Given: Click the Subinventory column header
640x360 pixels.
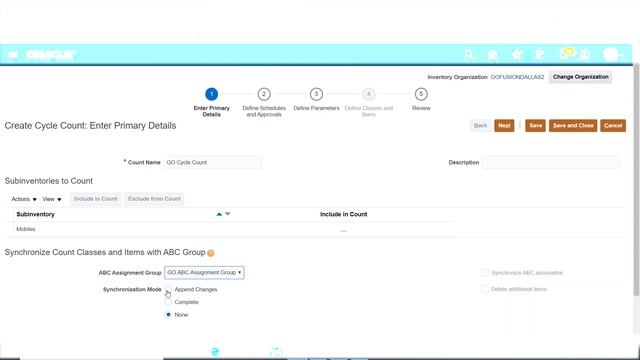Looking at the screenshot, I should (35, 214).
